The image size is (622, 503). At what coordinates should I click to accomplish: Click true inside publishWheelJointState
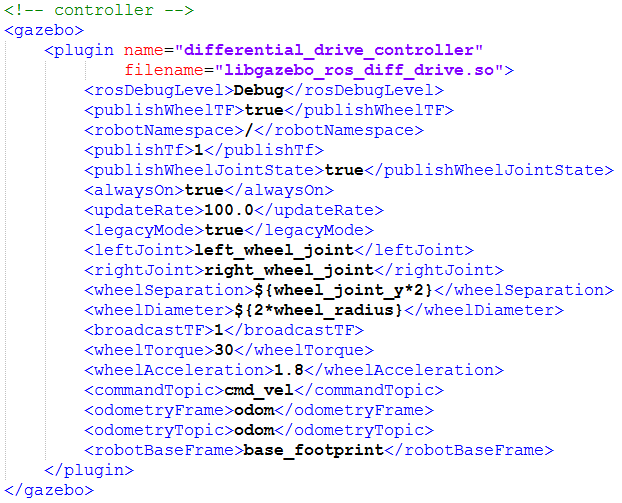344,170
